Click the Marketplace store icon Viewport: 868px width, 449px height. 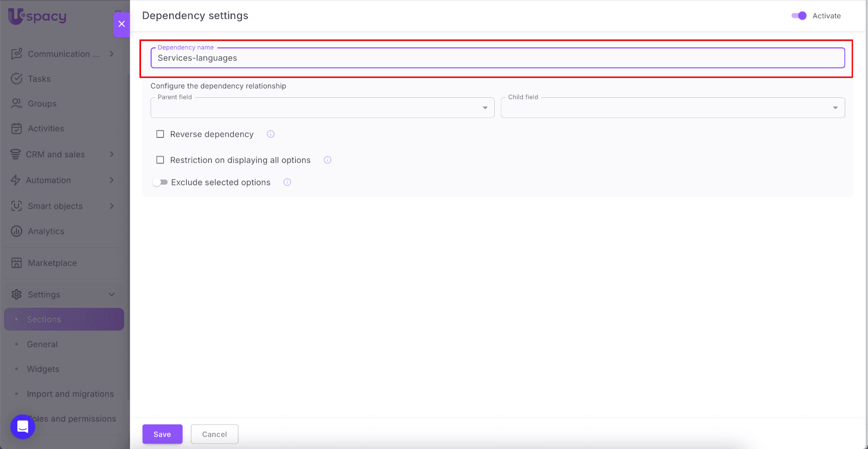pos(17,263)
